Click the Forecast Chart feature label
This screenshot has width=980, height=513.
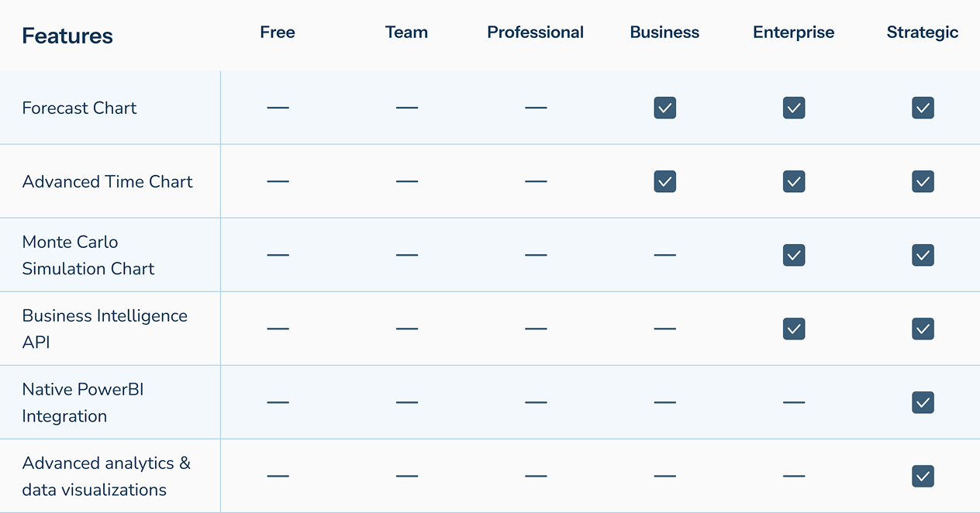(79, 108)
